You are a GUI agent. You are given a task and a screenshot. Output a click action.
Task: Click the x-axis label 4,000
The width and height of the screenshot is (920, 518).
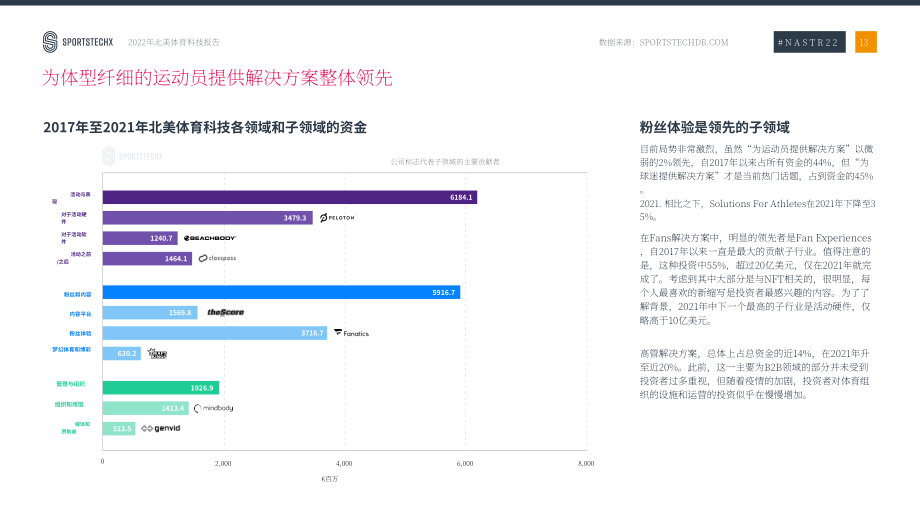344,463
